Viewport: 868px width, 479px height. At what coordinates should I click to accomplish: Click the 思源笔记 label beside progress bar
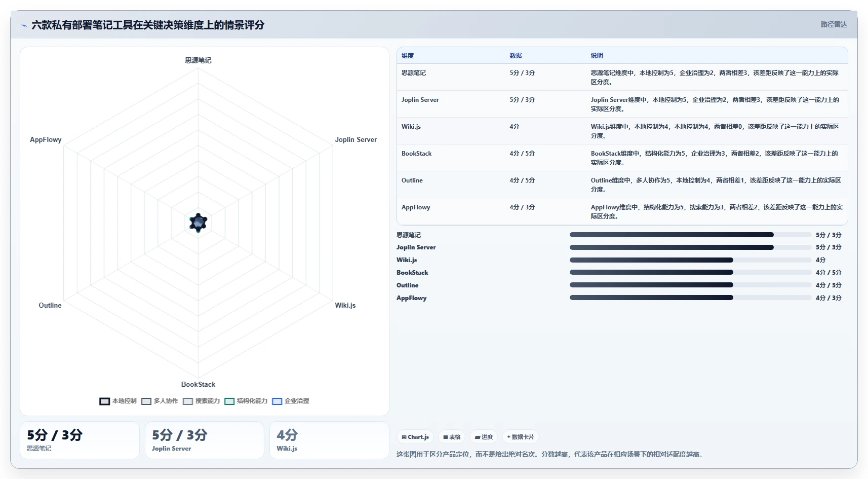pos(409,235)
